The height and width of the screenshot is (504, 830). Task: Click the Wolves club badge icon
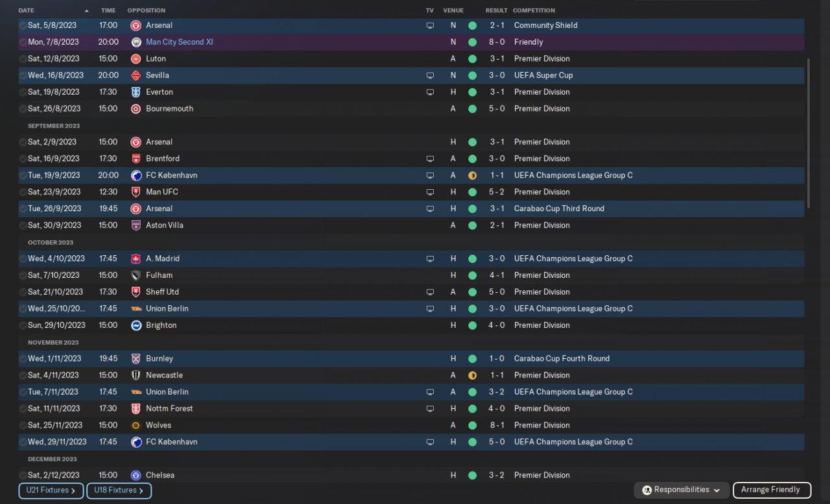click(x=136, y=426)
